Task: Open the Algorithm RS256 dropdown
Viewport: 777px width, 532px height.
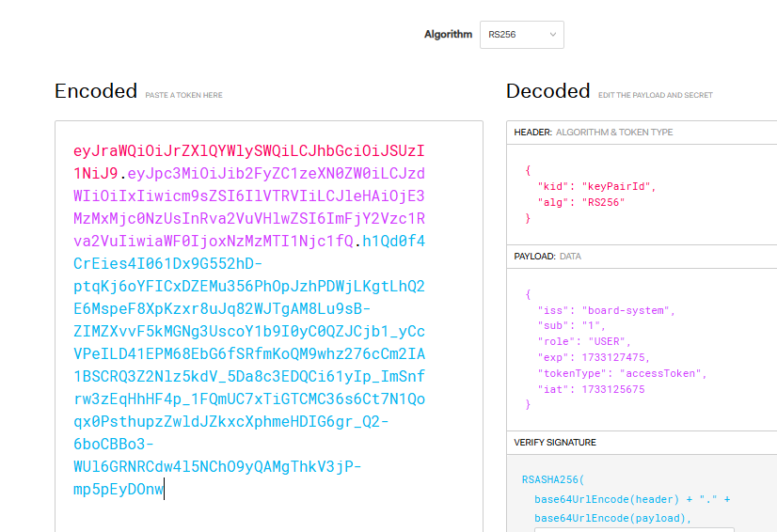Action: 521,35
